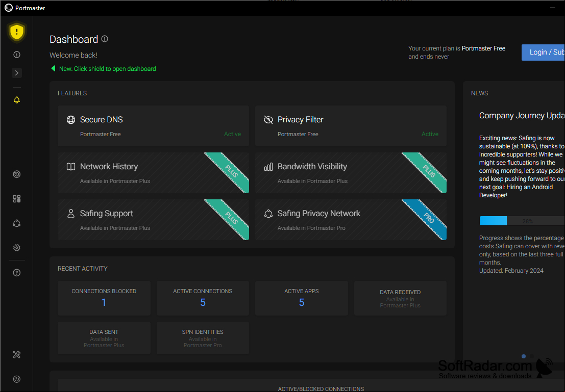Image resolution: width=565 pixels, height=392 pixels.
Task: Click 'Portmaster Free' under Secure DNS
Action: (100, 134)
